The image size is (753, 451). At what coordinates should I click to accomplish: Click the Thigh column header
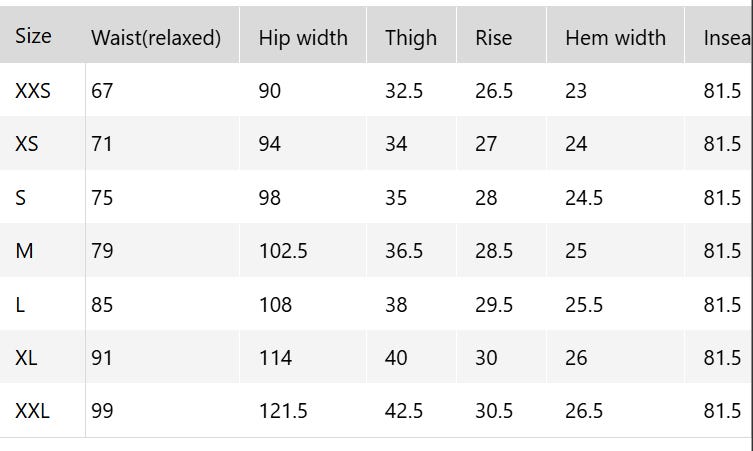(x=411, y=38)
